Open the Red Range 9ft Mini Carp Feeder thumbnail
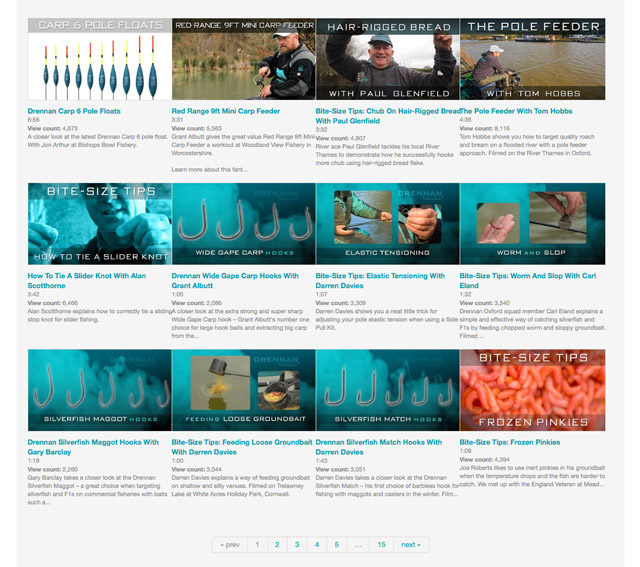 pos(244,59)
